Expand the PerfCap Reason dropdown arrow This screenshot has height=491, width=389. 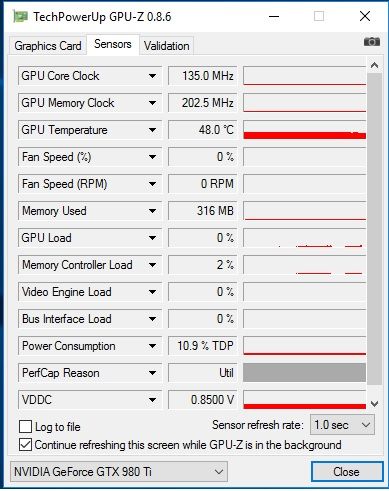click(x=152, y=373)
